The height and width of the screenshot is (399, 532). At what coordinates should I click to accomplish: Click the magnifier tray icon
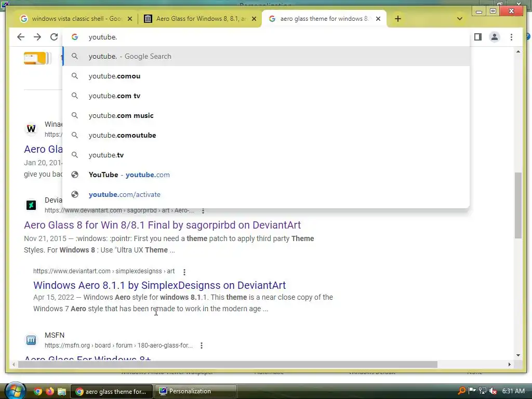461,391
